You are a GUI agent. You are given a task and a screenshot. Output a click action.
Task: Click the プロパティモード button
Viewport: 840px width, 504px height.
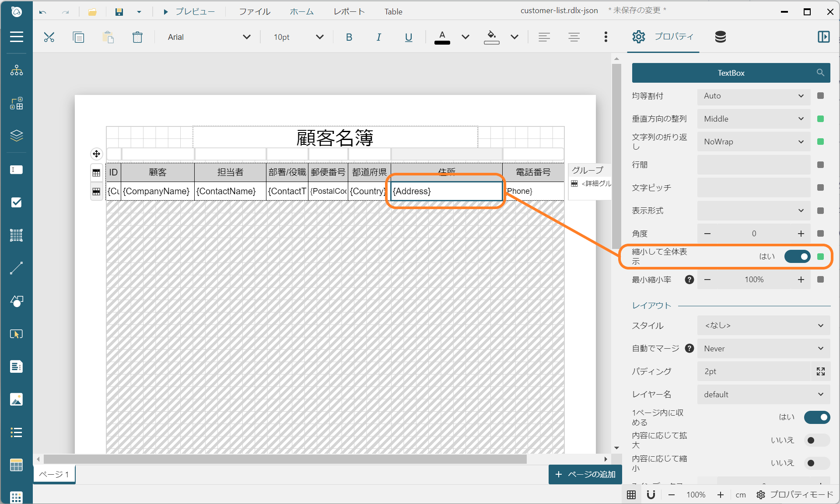pyautogui.click(x=795, y=494)
